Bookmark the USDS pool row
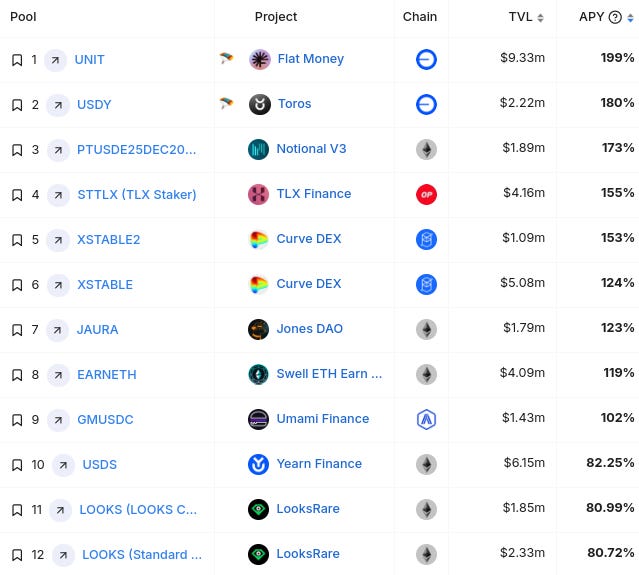 pyautogui.click(x=17, y=465)
